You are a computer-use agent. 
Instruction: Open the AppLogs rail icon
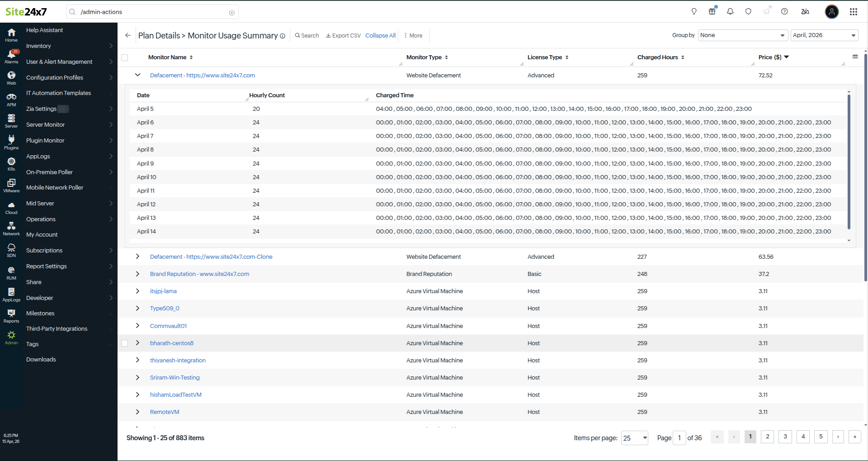coord(11,295)
